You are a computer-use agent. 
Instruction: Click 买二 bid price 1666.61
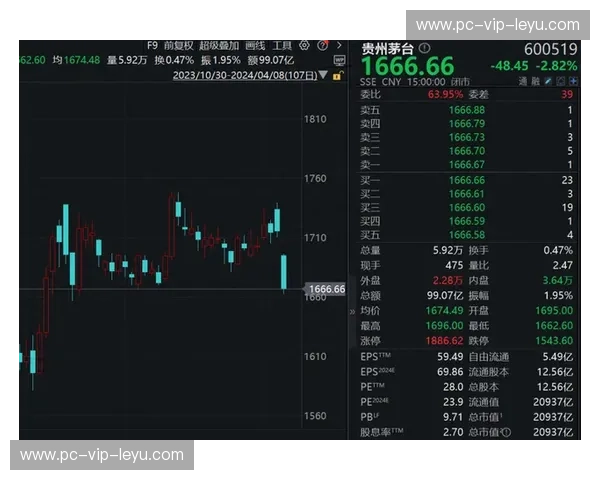[x=467, y=194]
